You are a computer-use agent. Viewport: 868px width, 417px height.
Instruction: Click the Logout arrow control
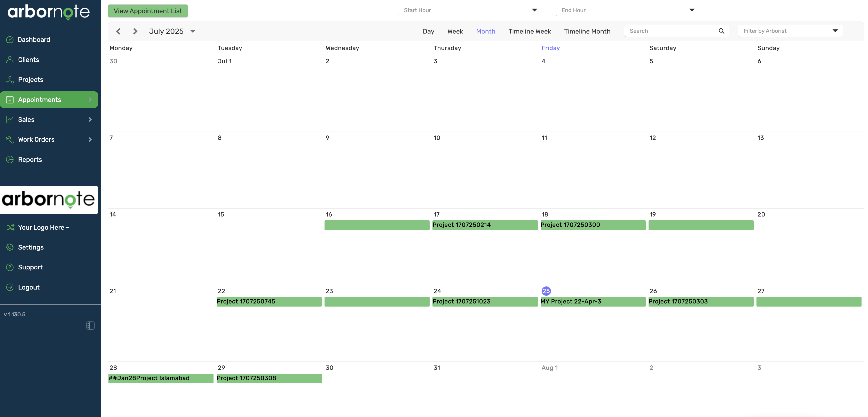tap(10, 287)
